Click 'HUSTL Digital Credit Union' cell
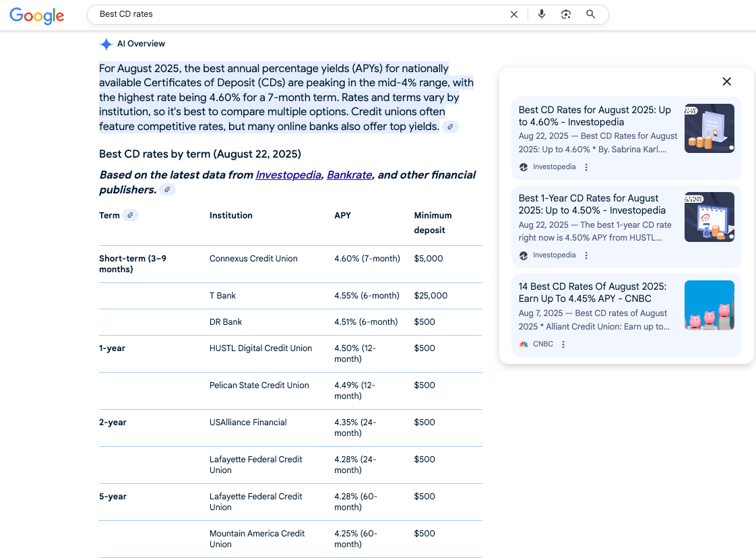This screenshot has height=558, width=756. click(261, 348)
